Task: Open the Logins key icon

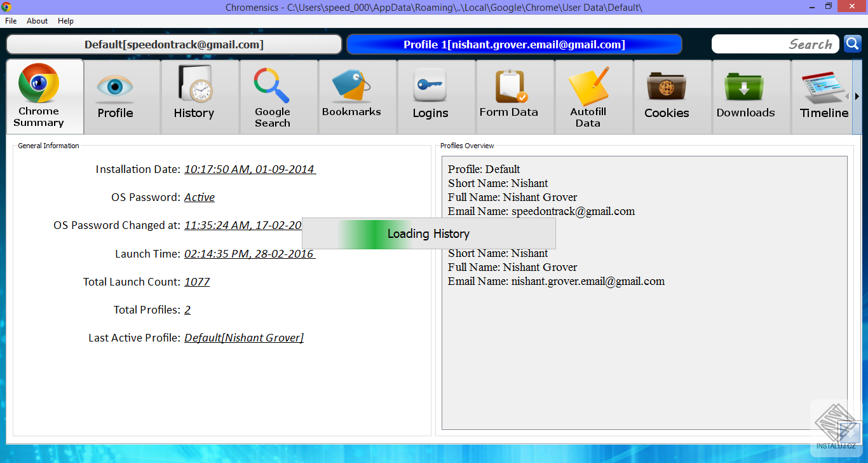Action: click(x=430, y=86)
